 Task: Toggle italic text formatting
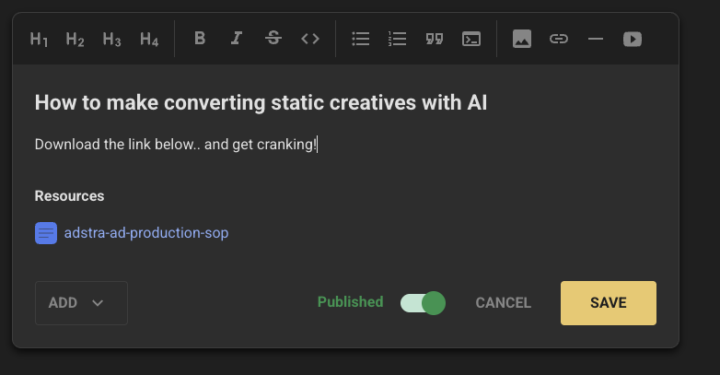236,38
